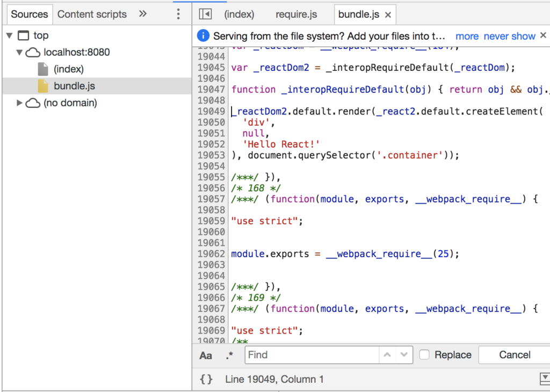Viewport: 550px width, 392px height.
Task: Jump to previous search match arrow
Action: 387,355
